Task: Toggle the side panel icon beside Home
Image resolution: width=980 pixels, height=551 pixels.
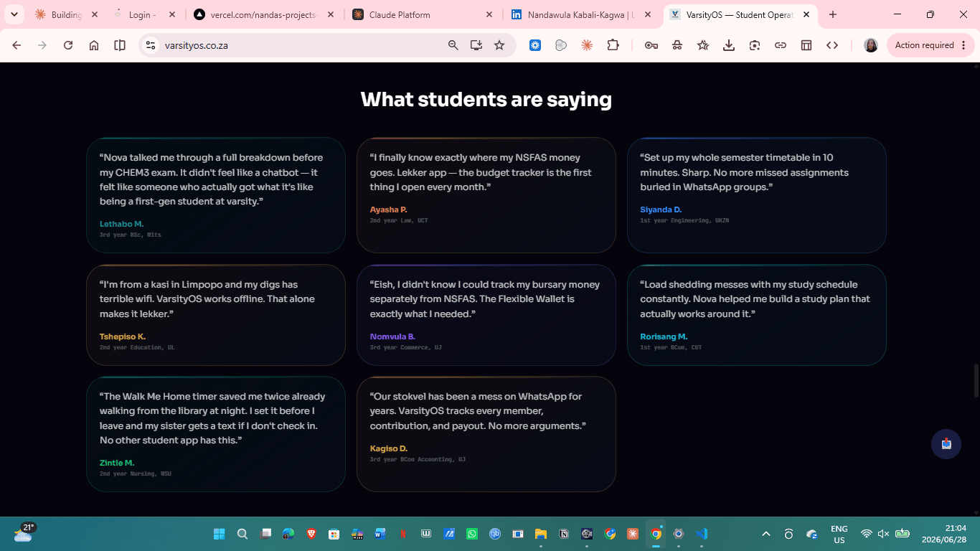Action: (120, 45)
